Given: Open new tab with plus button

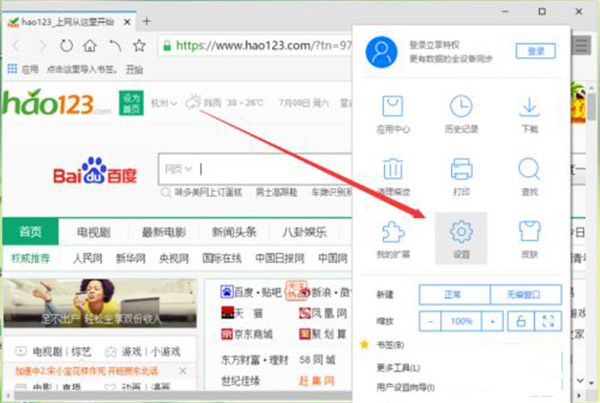Looking at the screenshot, I should tap(146, 21).
